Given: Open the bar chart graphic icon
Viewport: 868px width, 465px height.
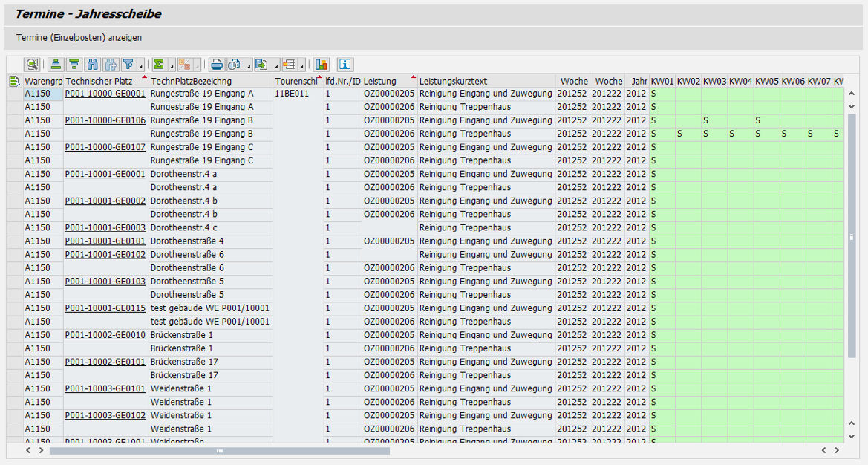Looking at the screenshot, I should click(x=322, y=65).
